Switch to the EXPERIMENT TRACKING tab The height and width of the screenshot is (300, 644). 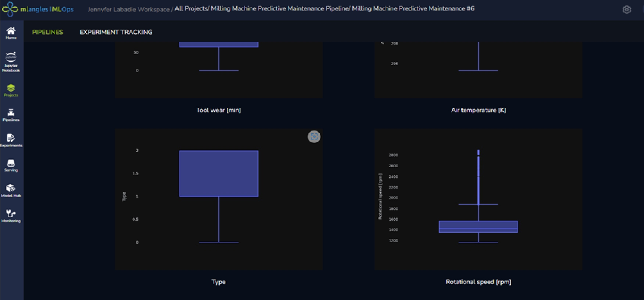tap(116, 32)
